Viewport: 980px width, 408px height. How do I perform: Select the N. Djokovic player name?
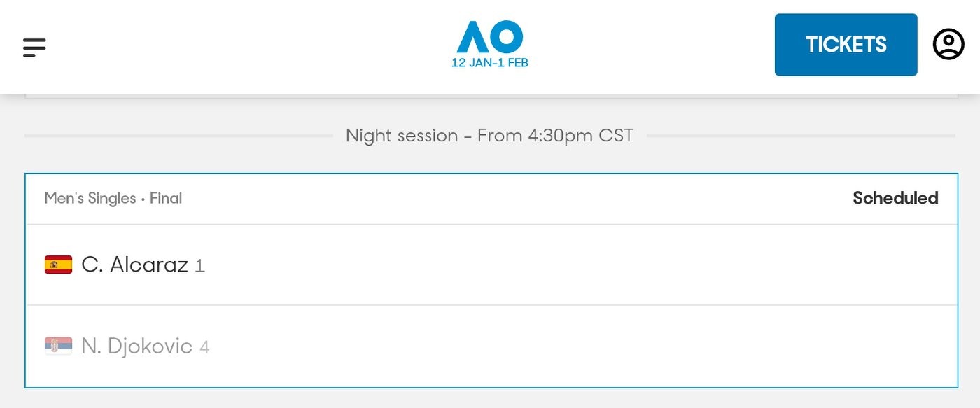(x=136, y=346)
